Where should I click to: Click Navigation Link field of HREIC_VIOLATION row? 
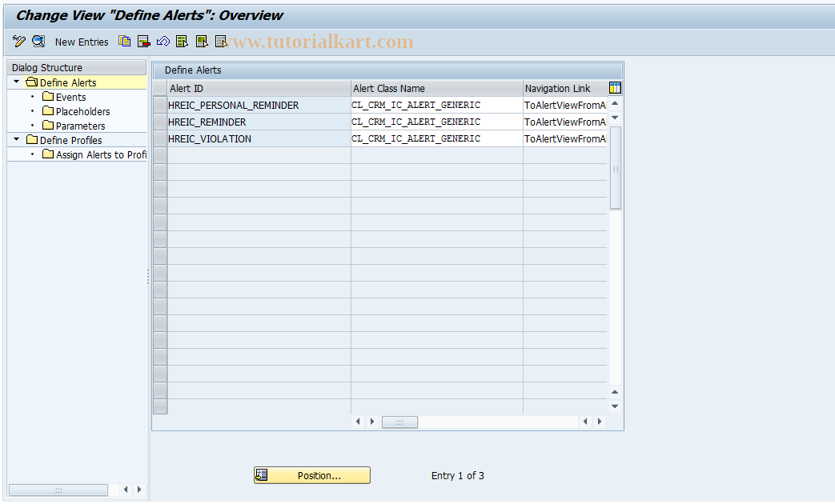point(565,138)
